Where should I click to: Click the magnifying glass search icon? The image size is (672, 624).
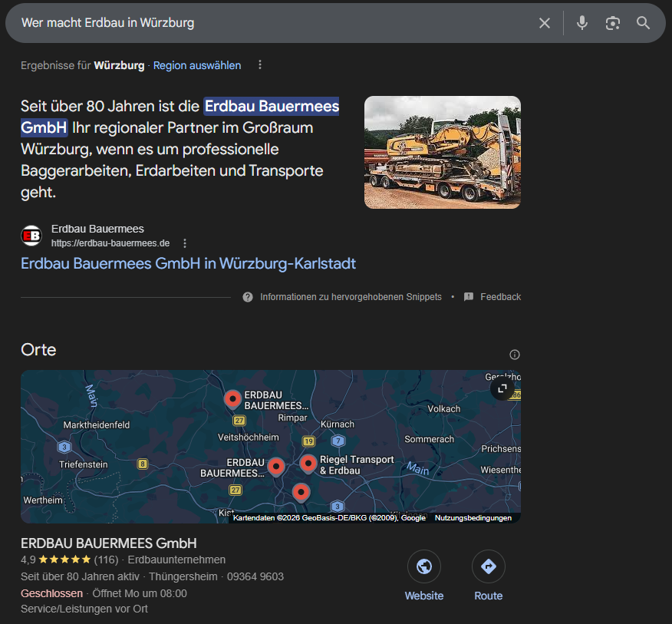pos(644,23)
